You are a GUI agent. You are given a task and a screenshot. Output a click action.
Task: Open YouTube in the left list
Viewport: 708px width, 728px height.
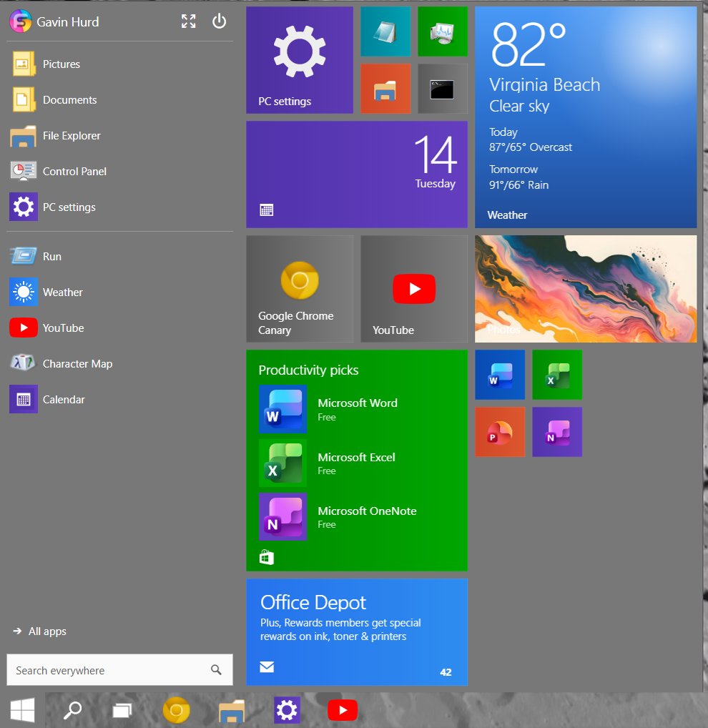[119, 328]
